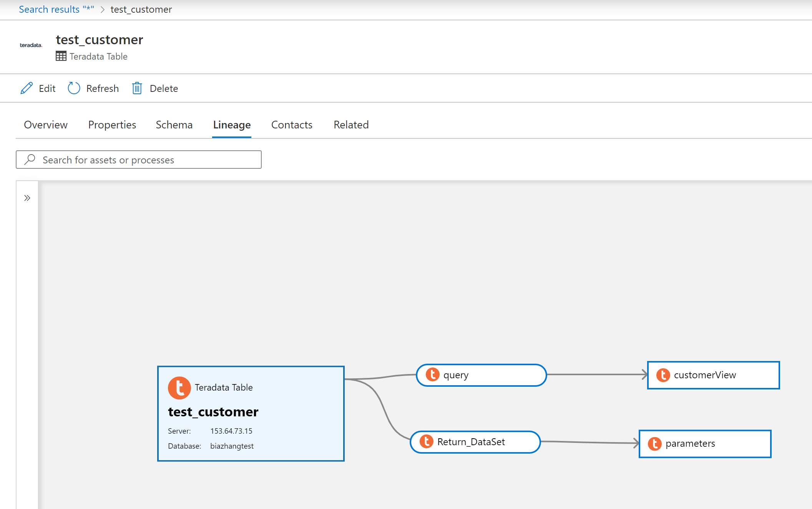
Task: Click Refresh to reload test_customer data
Action: pyautogui.click(x=94, y=88)
